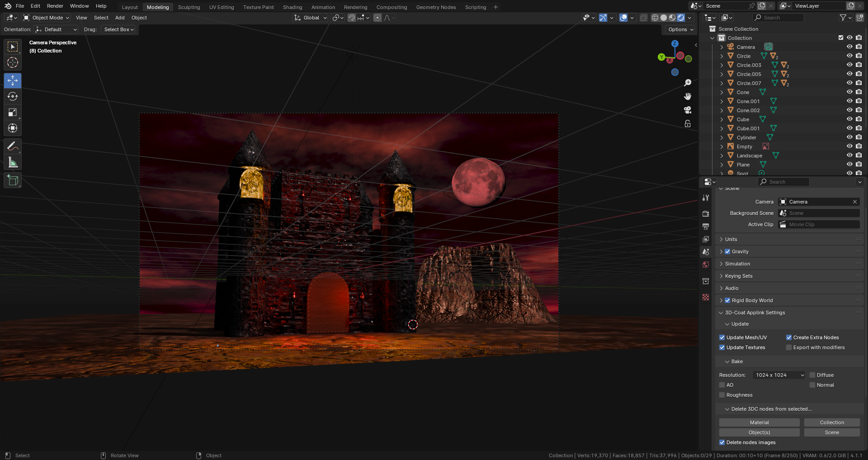The image size is (868, 460).
Task: Select the Rotate tool
Action: (13, 96)
